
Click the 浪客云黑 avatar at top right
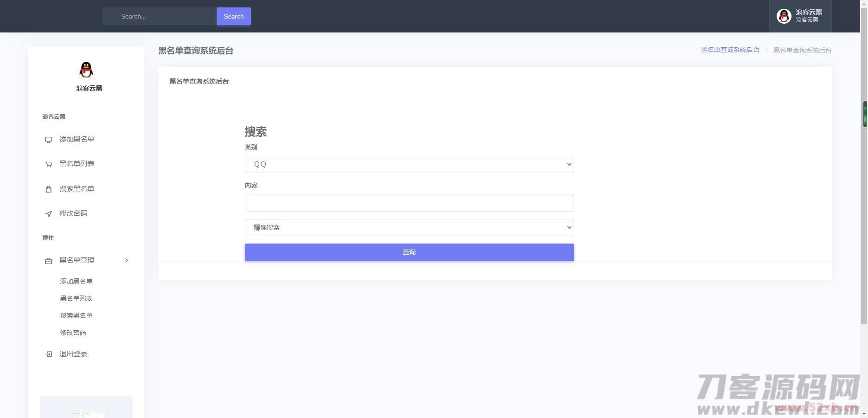click(x=784, y=16)
